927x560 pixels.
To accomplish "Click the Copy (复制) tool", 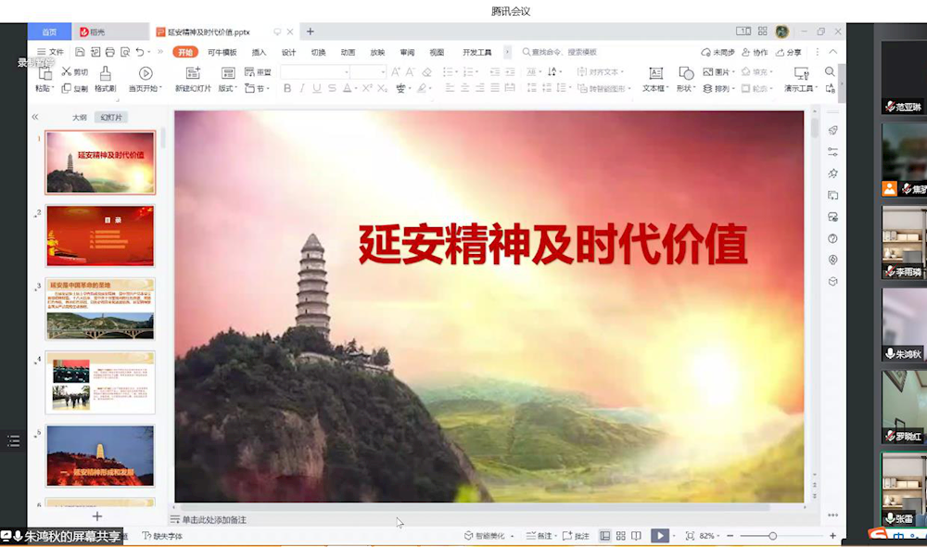I will click(x=74, y=88).
